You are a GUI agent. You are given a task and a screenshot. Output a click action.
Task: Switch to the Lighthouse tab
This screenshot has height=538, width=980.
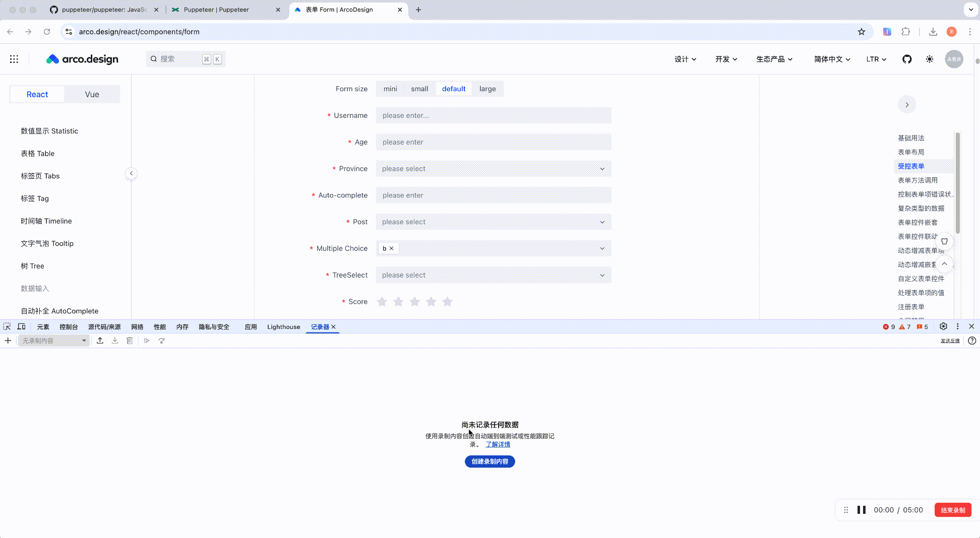click(x=283, y=327)
